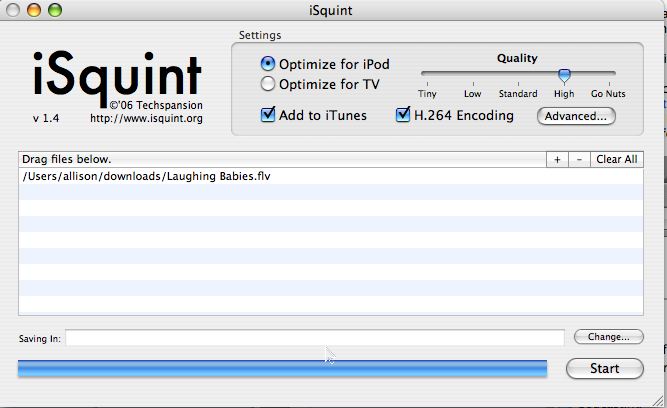Click the Saving In path field
The height and width of the screenshot is (408, 667).
[315, 338]
